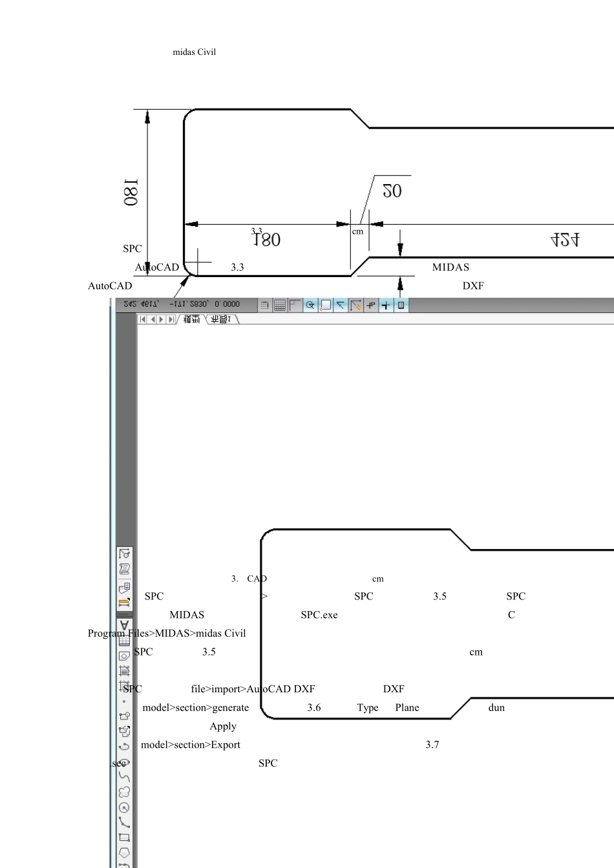This screenshot has height=868, width=614.
Task: Click the scroll-shaped list icon
Action: click(x=124, y=569)
